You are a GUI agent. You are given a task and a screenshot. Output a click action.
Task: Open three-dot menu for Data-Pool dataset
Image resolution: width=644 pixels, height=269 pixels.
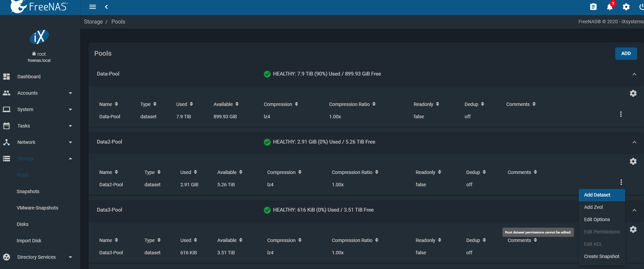coord(621,114)
